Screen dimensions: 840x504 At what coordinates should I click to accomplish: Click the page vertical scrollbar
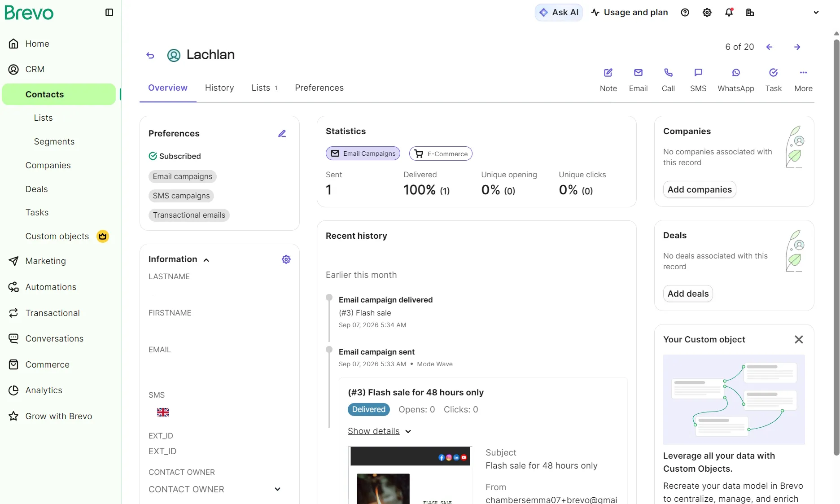pyautogui.click(x=836, y=247)
